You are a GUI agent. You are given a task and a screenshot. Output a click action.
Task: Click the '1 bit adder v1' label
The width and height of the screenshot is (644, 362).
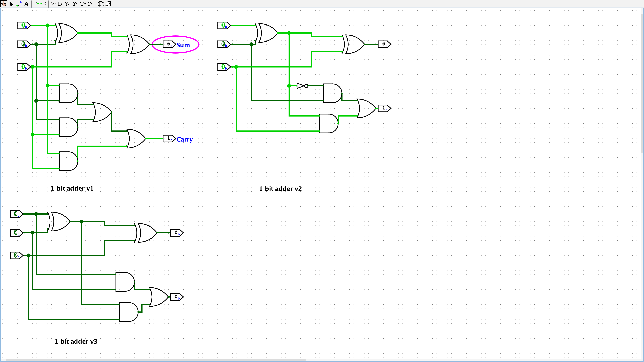[x=72, y=188]
